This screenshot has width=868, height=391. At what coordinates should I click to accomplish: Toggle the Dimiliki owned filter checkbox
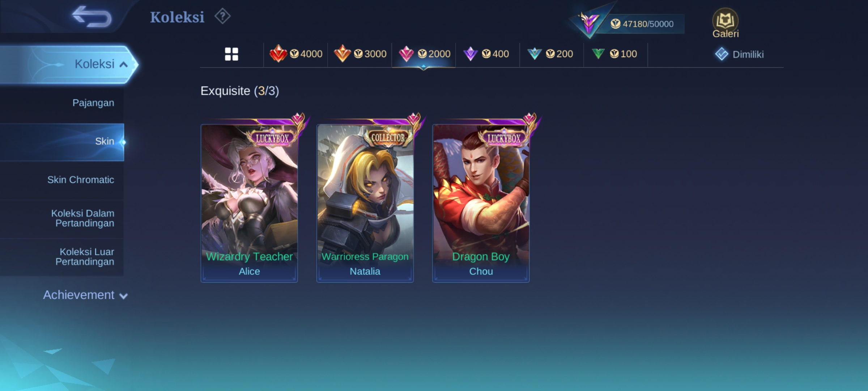point(722,54)
